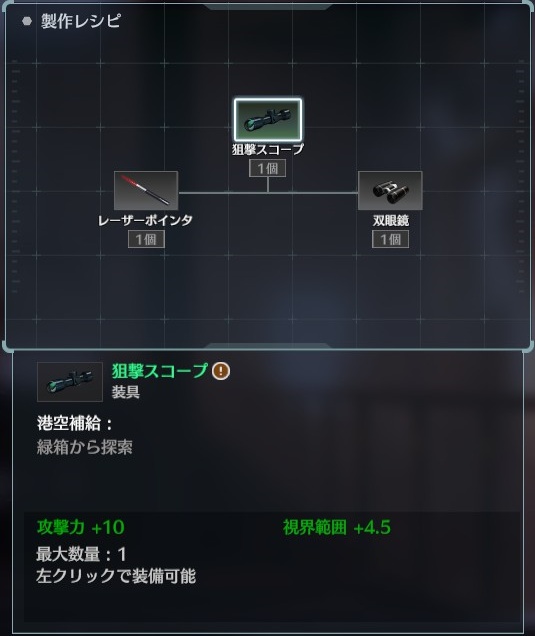Screen dimensions: 535x636
Task: Click the 狙撃スコープ label under the highlighted icon
Action: 268,149
